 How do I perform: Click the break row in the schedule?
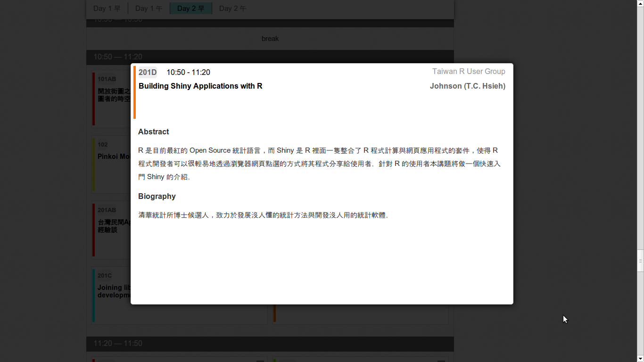coord(270,39)
